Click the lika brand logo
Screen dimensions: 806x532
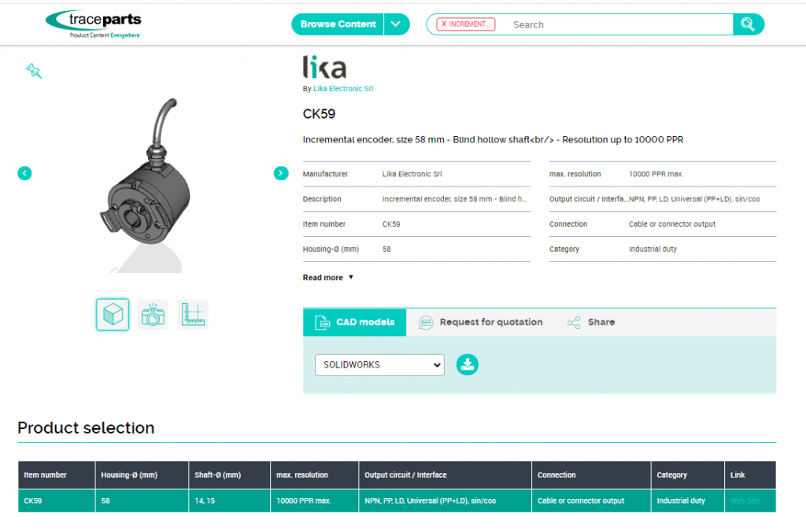click(x=324, y=67)
